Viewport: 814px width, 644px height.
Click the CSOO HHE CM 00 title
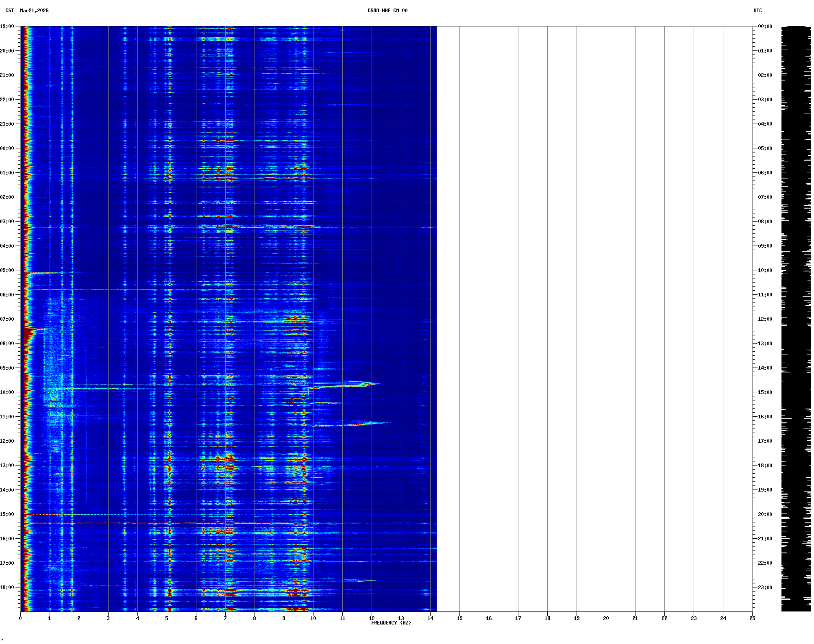click(x=387, y=11)
